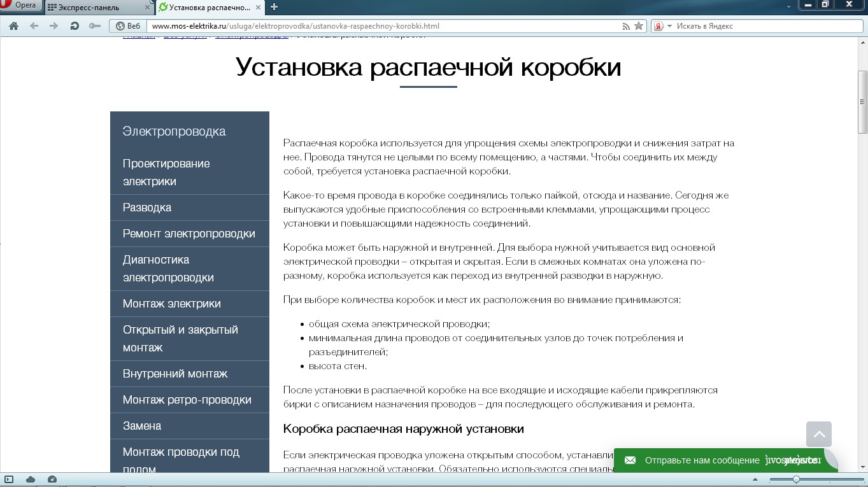Show site info via the Веб badge
The image size is (868, 487).
tap(128, 26)
